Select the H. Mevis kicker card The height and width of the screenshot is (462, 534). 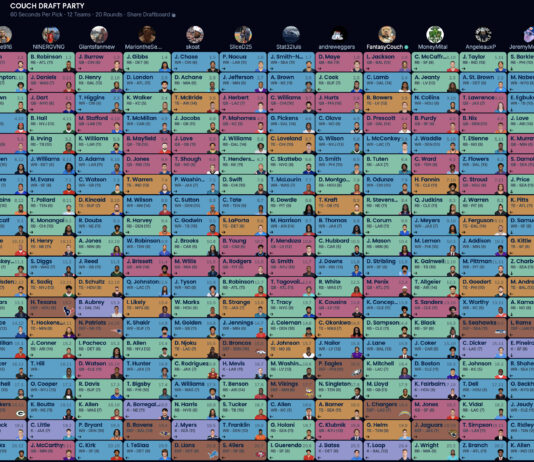click(x=243, y=368)
